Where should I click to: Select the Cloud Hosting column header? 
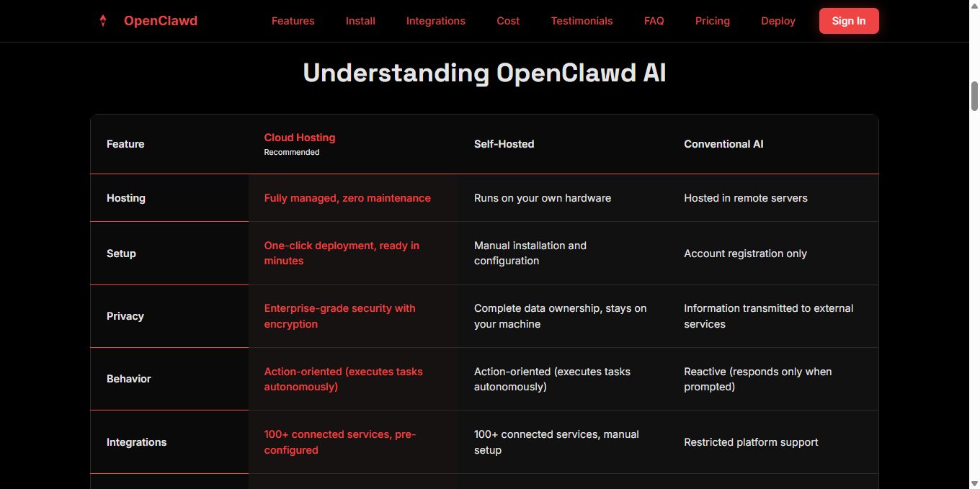pyautogui.click(x=300, y=138)
